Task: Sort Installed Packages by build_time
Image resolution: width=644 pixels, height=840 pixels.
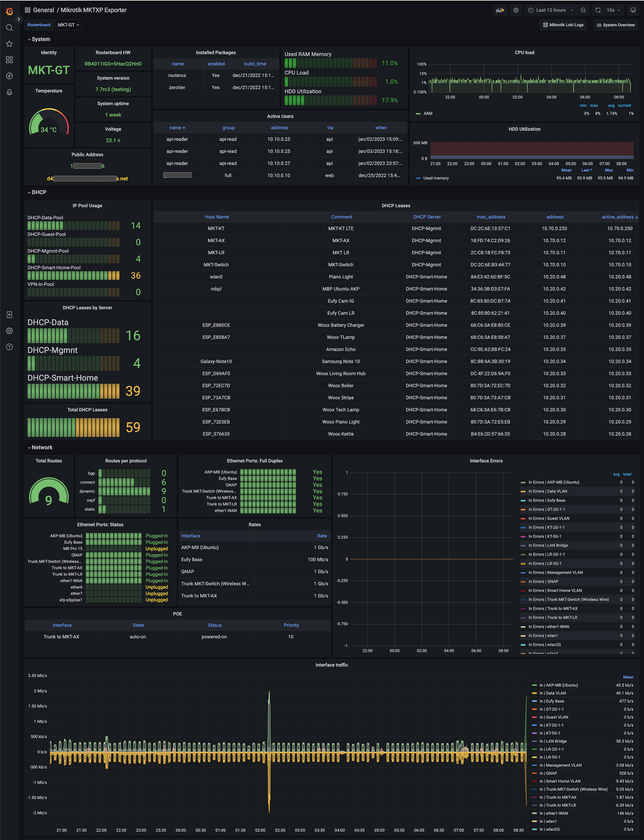Action: pyautogui.click(x=255, y=64)
